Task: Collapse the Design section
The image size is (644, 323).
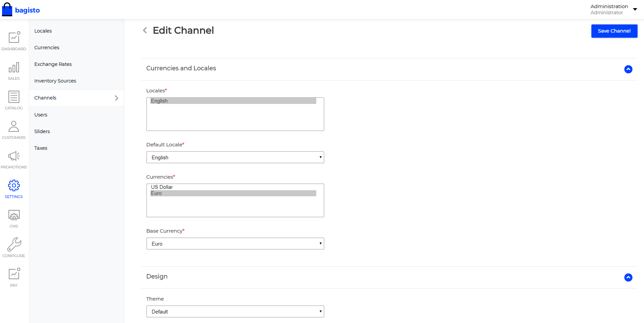Action: coord(628,277)
